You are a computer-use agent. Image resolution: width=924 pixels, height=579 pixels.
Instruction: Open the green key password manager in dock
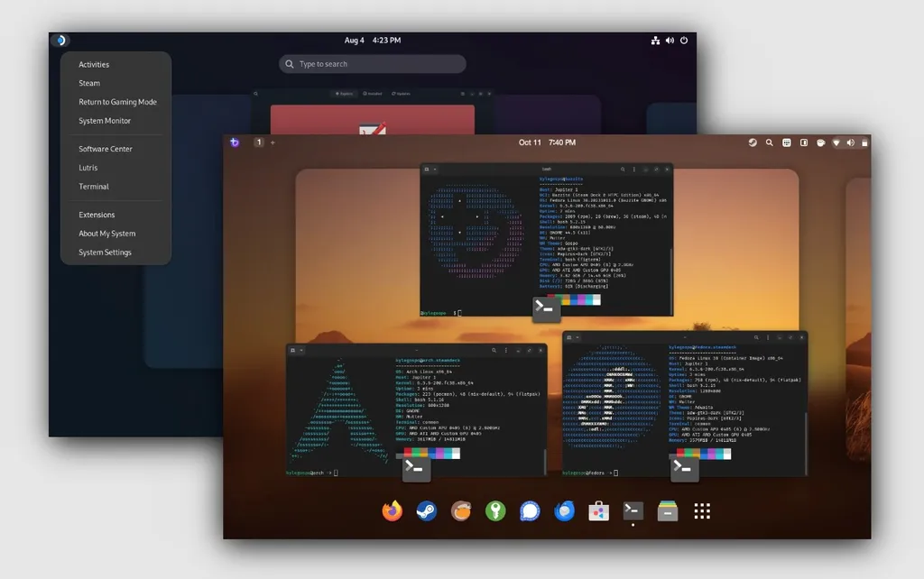click(x=495, y=511)
